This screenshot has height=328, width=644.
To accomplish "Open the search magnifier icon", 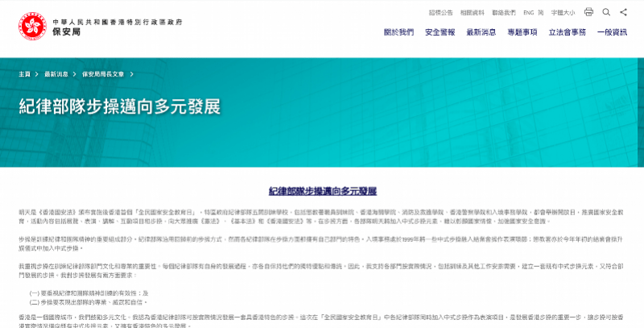I will pyautogui.click(x=606, y=12).
